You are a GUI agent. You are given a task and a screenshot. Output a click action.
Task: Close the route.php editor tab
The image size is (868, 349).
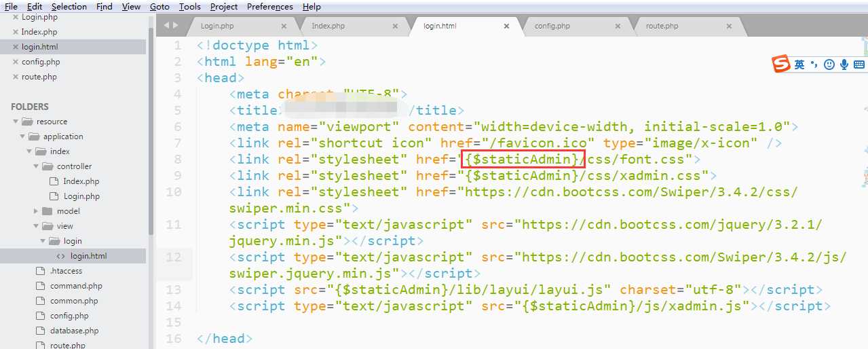729,26
